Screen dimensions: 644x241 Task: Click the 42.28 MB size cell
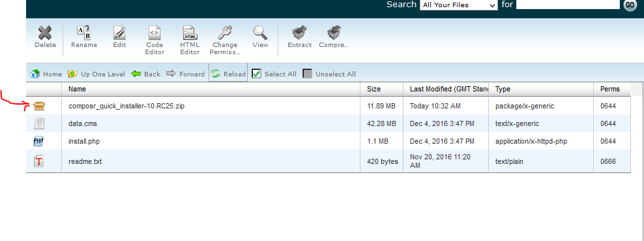pos(381,124)
